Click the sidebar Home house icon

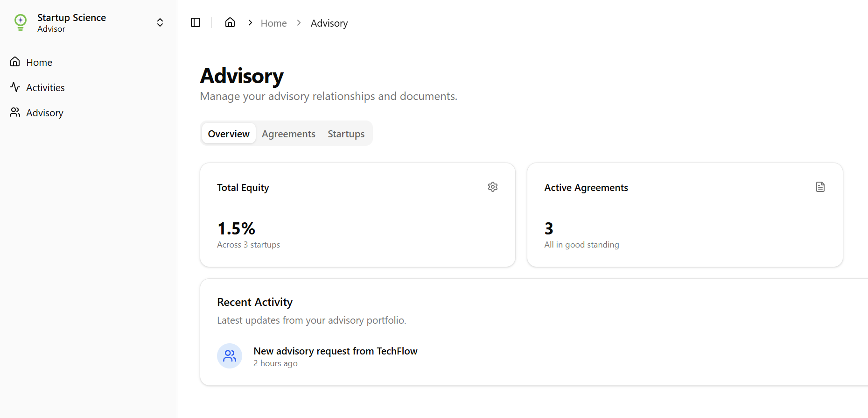click(15, 62)
